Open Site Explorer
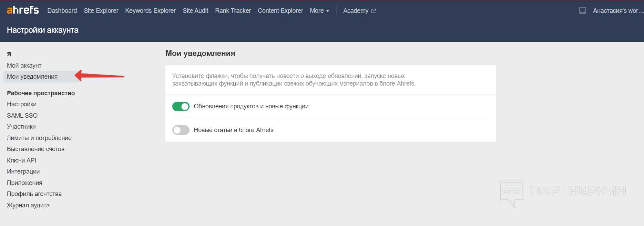Viewport: 644px width, 226px height. (x=101, y=11)
